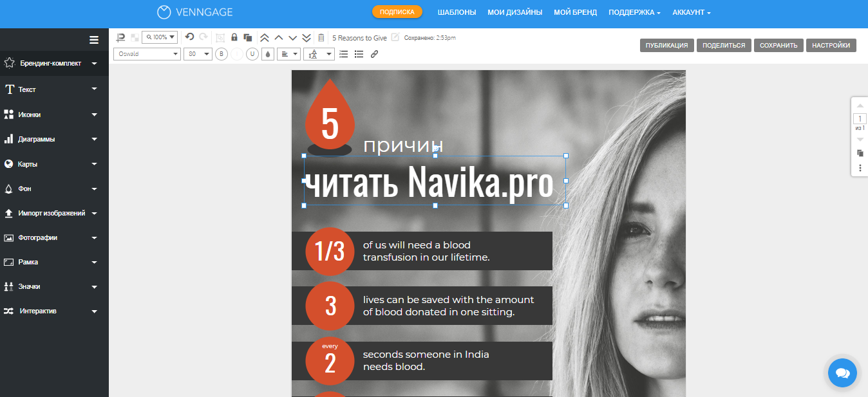Edit the design title using the pencil icon

(x=395, y=37)
